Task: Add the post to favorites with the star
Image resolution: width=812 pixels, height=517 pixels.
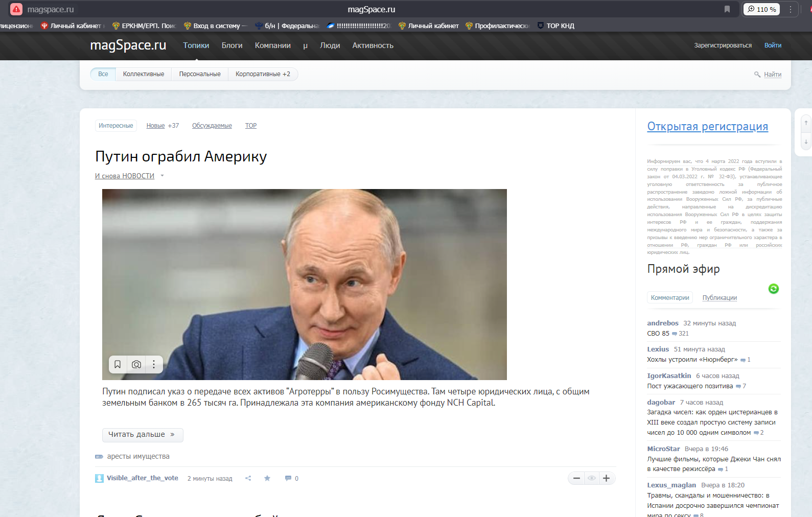Action: click(x=267, y=478)
